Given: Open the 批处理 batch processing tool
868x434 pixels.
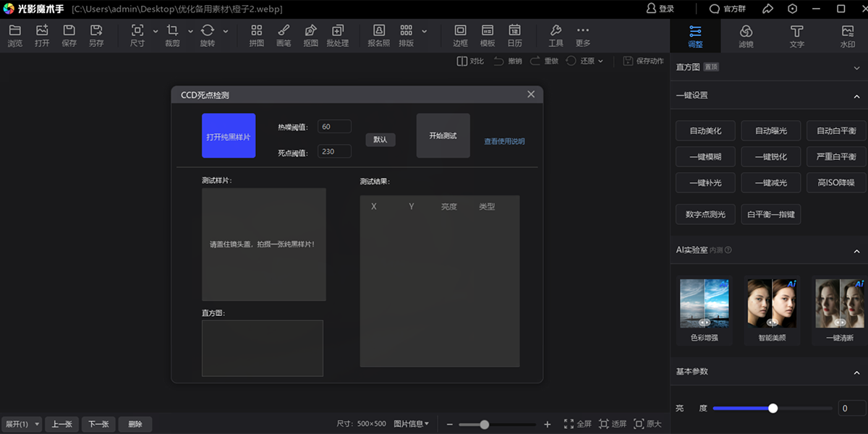Looking at the screenshot, I should 337,35.
